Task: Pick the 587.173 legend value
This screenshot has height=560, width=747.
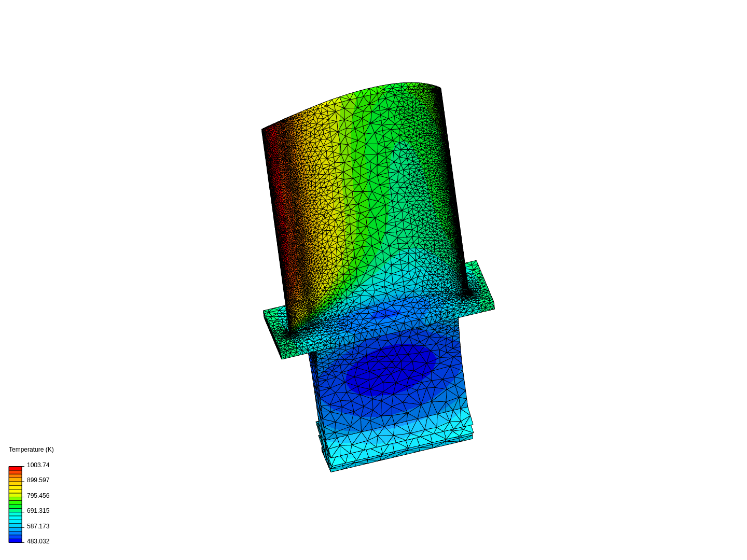Action: coord(38,526)
